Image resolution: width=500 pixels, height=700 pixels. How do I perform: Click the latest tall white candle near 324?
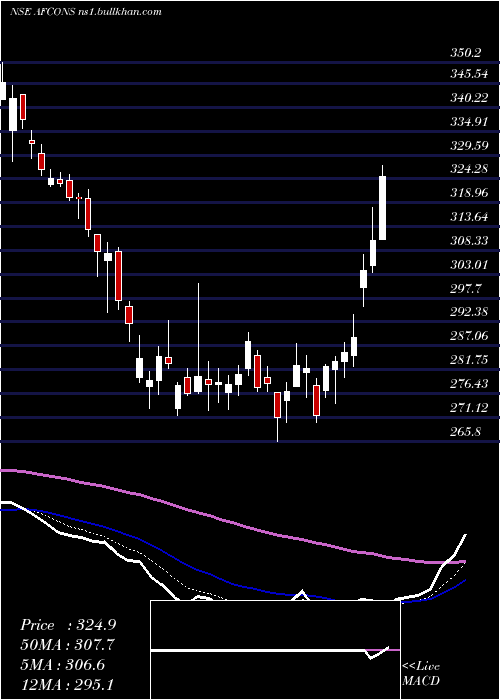coord(383,208)
